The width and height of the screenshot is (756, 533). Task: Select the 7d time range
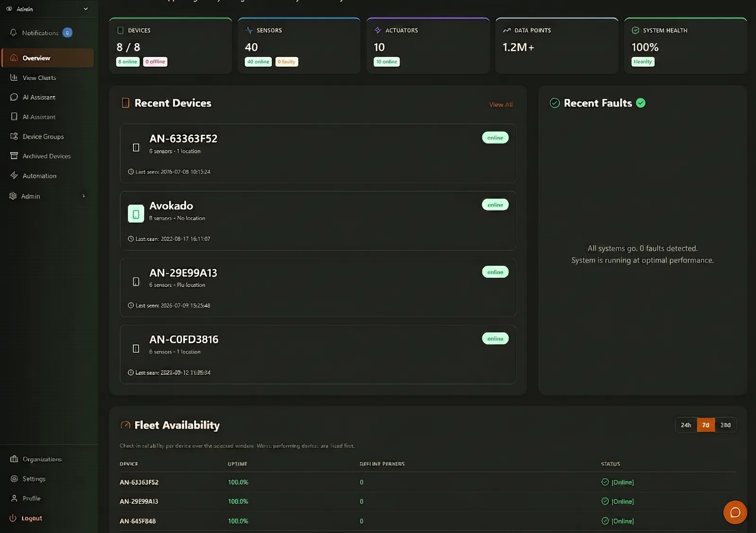click(705, 425)
